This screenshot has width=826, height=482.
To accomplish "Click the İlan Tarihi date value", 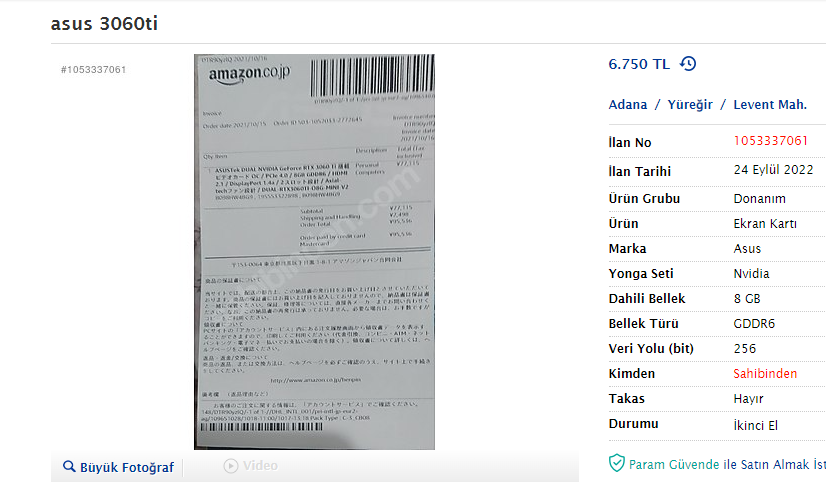I will [x=773, y=170].
